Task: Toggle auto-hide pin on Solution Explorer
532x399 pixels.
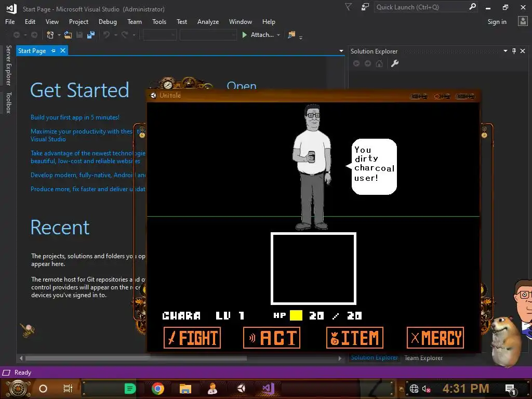Action: pyautogui.click(x=514, y=51)
